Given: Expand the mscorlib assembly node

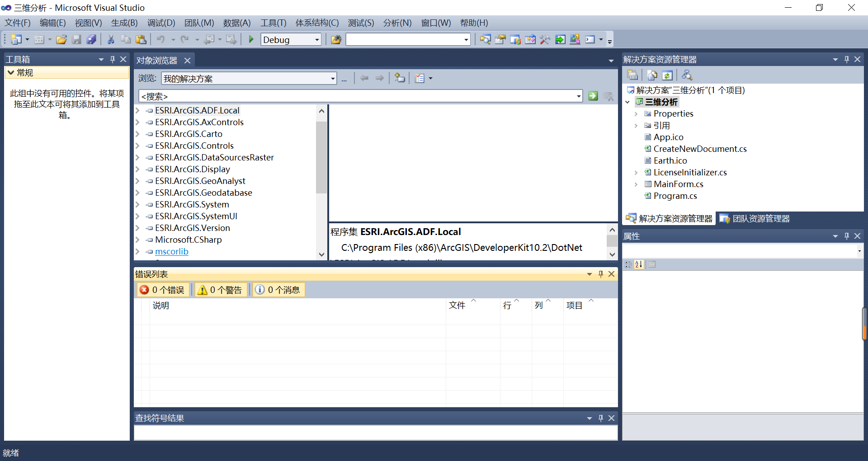Looking at the screenshot, I should point(137,251).
